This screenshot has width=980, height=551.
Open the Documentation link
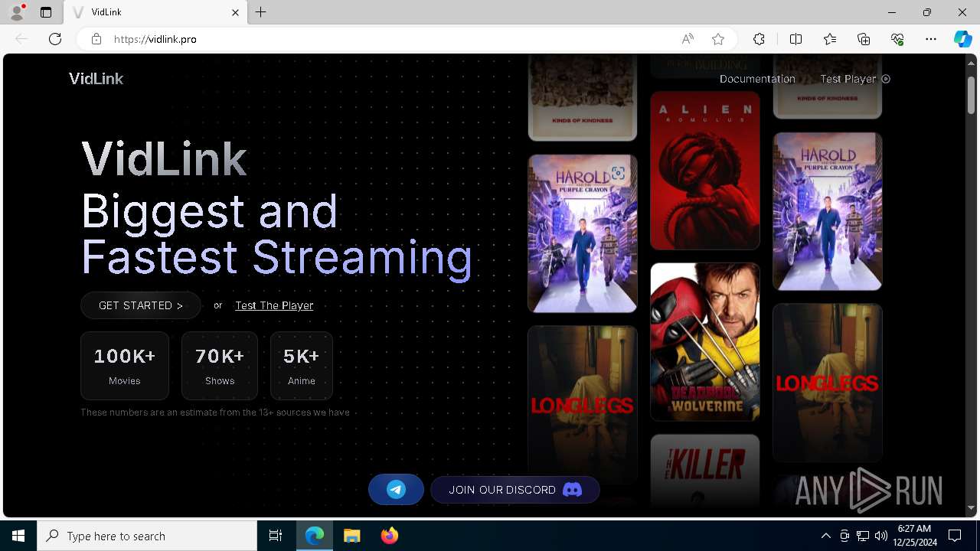point(757,79)
